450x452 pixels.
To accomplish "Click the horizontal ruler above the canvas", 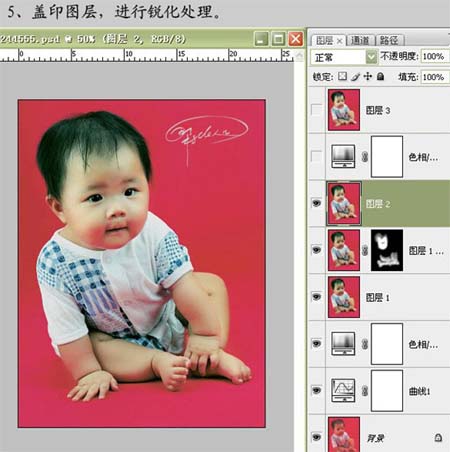I will (147, 55).
